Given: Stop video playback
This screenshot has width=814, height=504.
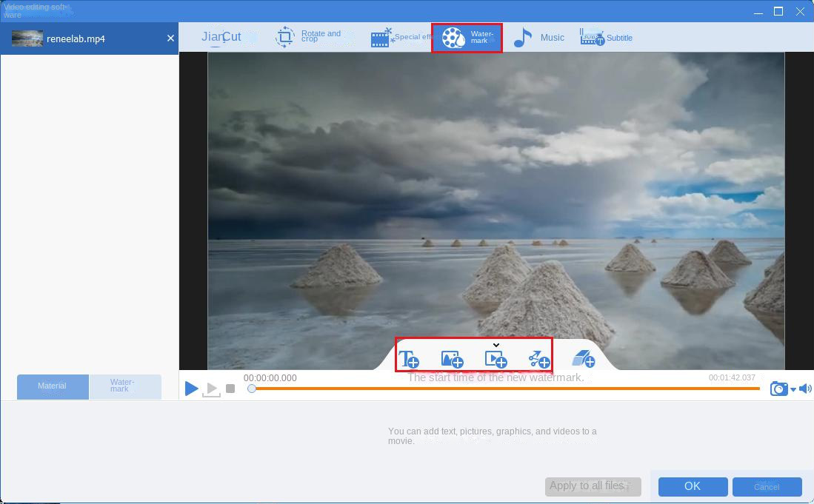Looking at the screenshot, I should 230,389.
